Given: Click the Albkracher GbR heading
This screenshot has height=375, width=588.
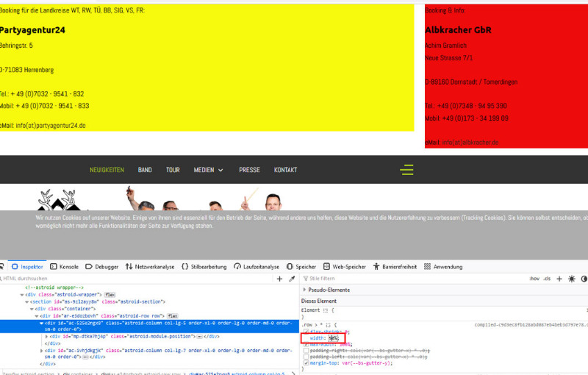Looking at the screenshot, I should 458,30.
